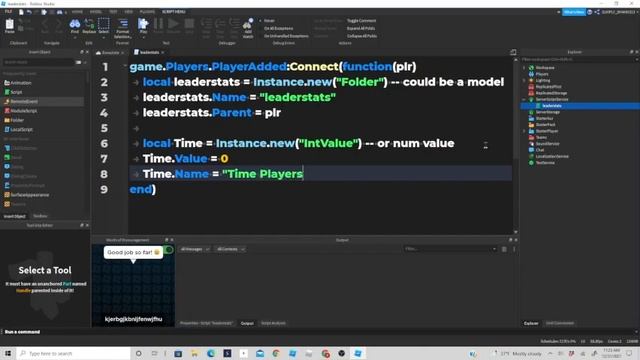The height and width of the screenshot is (360, 640).
Task: Select ServerScriptService in Explorer
Action: pyautogui.click(x=551, y=100)
